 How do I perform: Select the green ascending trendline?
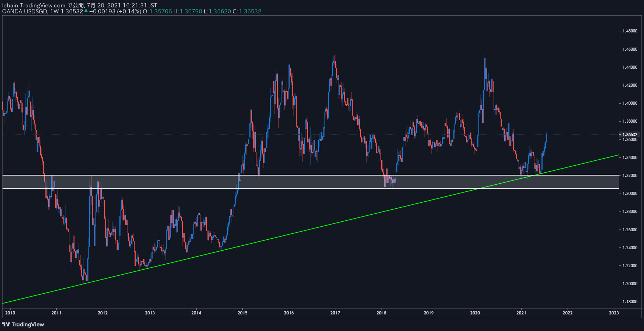click(x=310, y=229)
